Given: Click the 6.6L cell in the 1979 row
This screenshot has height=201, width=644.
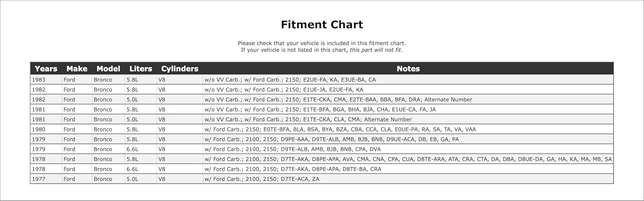Looking at the screenshot, I should pos(133,149).
